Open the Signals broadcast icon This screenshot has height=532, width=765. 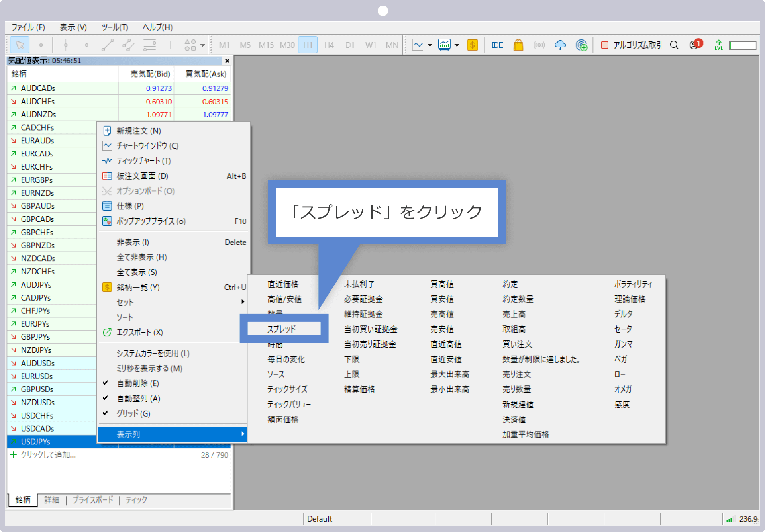click(x=539, y=45)
